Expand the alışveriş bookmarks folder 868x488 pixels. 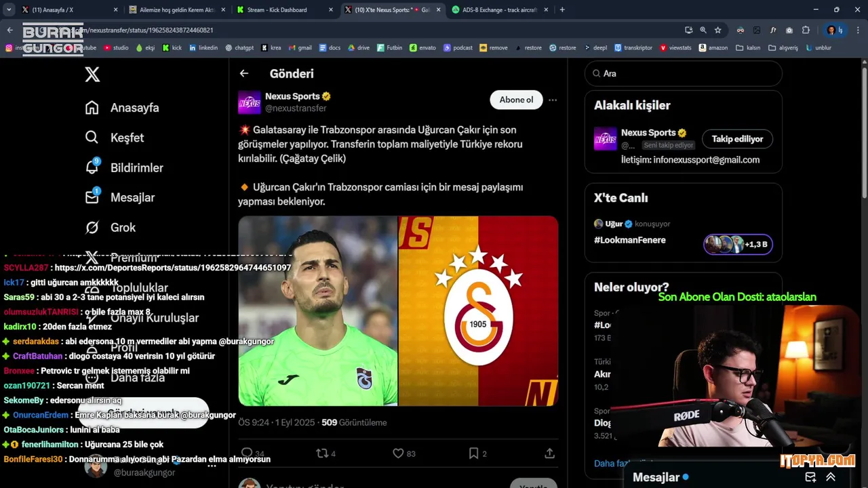(x=783, y=48)
